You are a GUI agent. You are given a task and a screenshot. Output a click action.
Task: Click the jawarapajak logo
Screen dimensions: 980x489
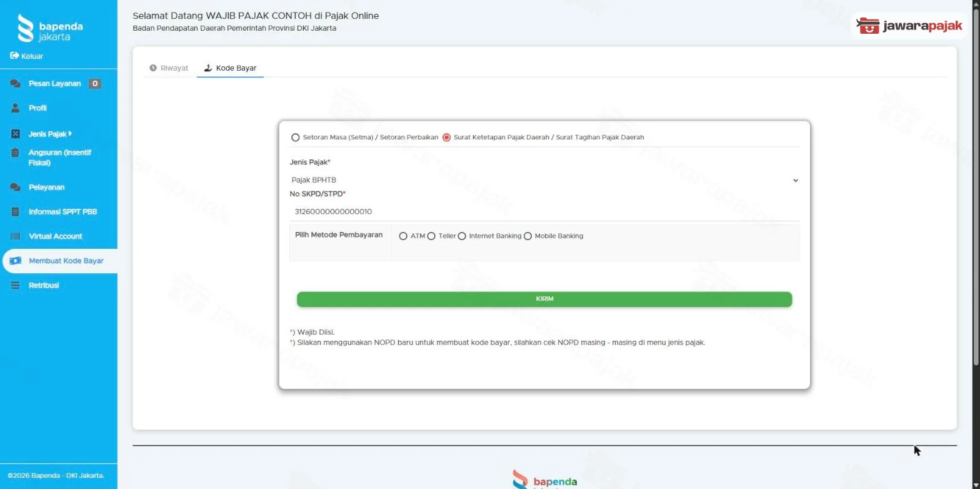pos(909,26)
